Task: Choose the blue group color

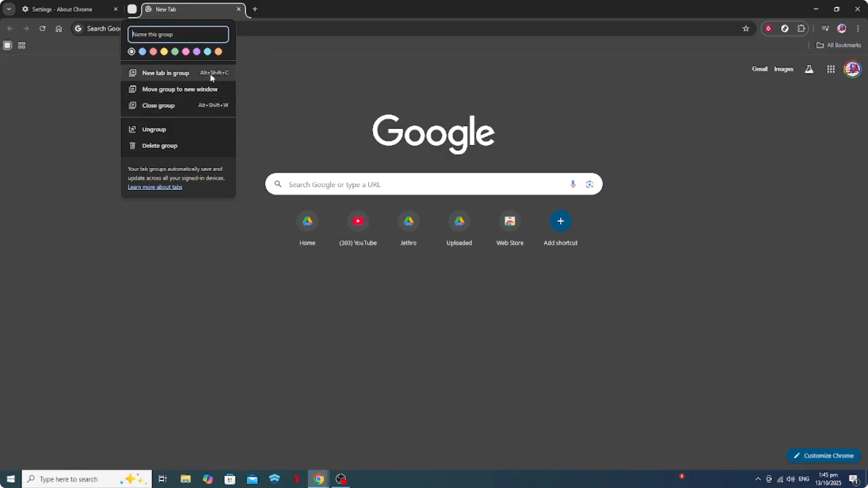Action: click(x=142, y=52)
